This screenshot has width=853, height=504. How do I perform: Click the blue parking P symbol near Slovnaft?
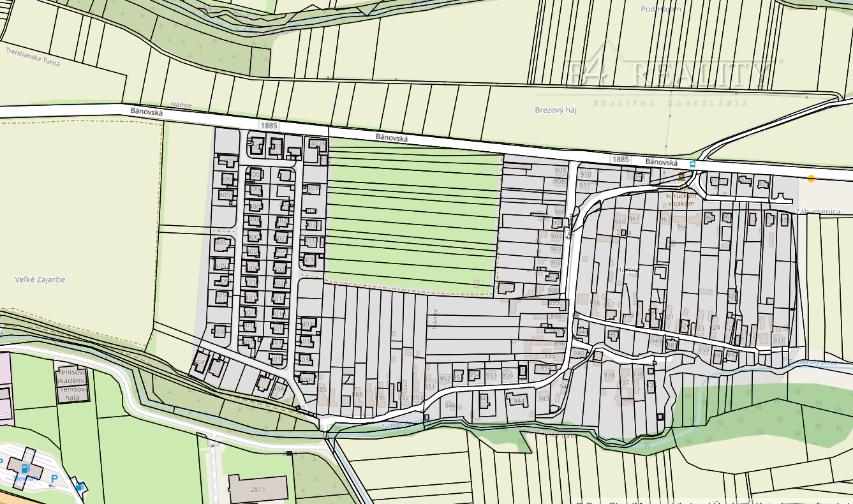click(54, 478)
